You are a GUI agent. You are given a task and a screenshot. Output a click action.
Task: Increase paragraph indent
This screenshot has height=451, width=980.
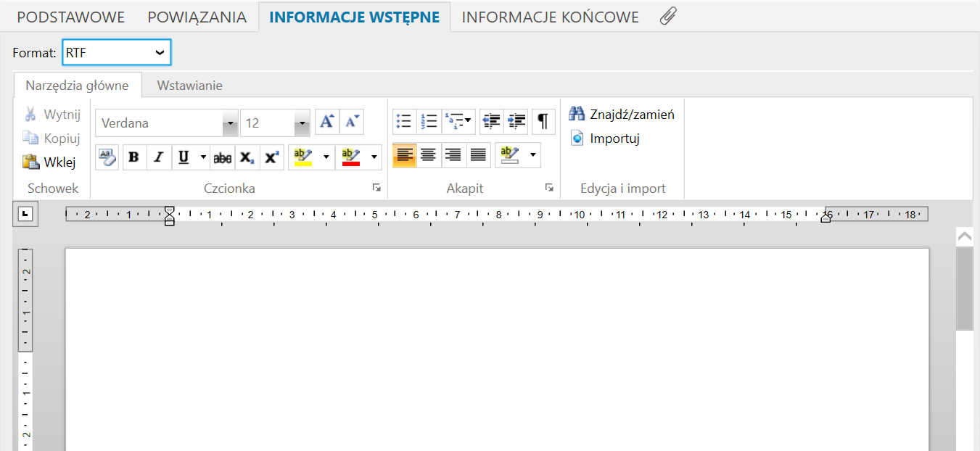coord(516,122)
